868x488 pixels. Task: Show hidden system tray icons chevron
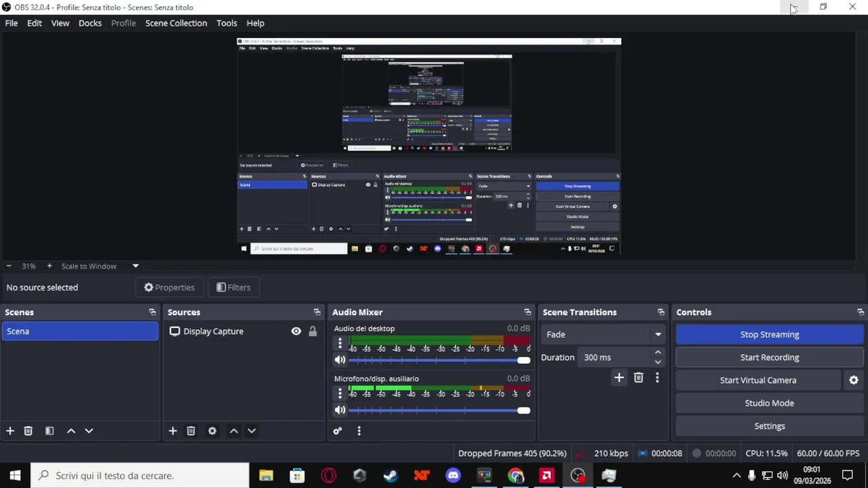point(736,476)
